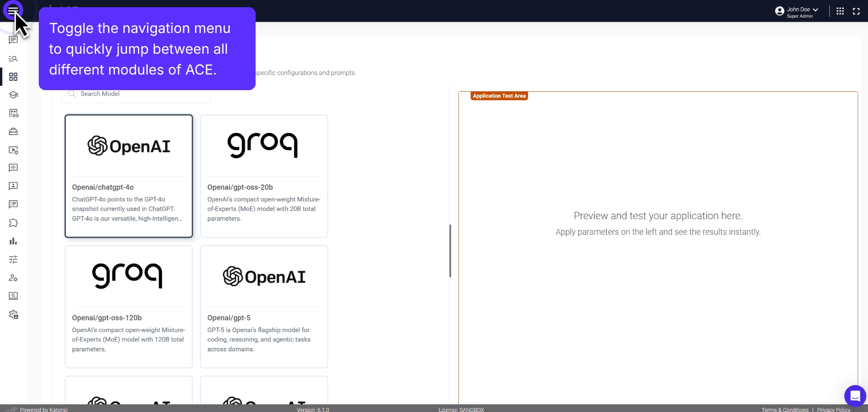Click the bar chart analytics icon
This screenshot has width=868, height=412.
click(13, 241)
